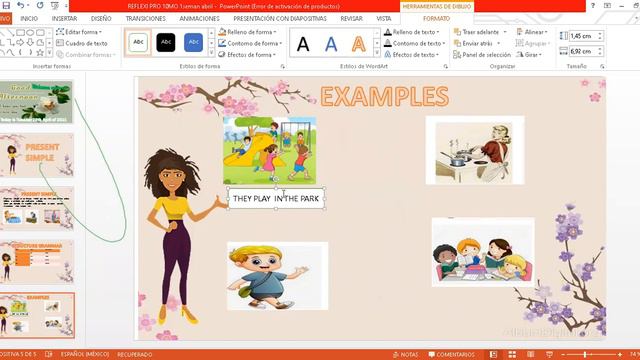Adjust the zoom slider handle
The width and height of the screenshot is (640, 360).
[585, 355]
